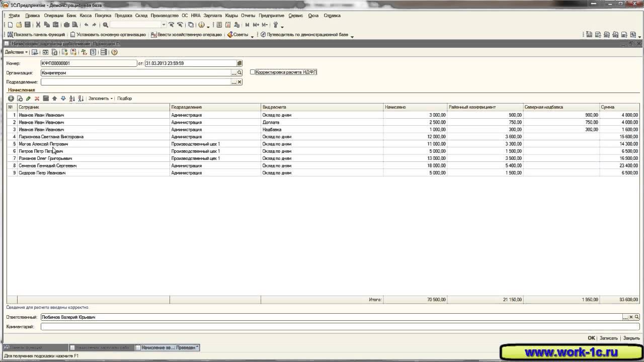This screenshot has width=644, height=362.
Task: Open the Help information icon
Action: click(201, 25)
